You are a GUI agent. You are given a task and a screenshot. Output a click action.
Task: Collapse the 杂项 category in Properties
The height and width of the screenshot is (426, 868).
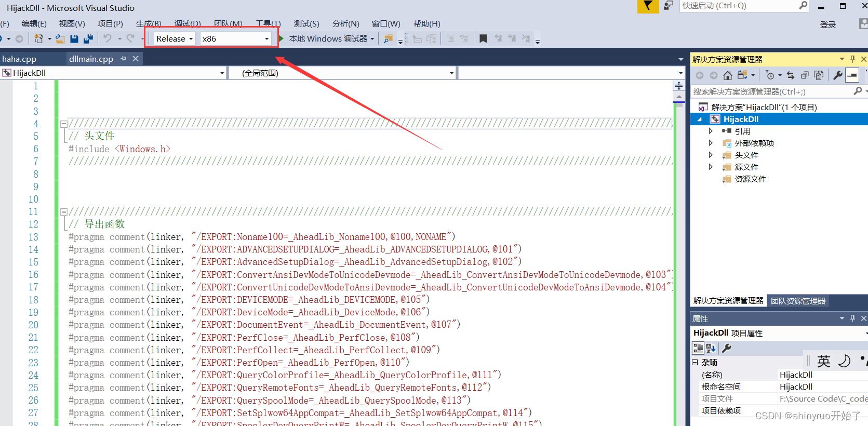(695, 362)
